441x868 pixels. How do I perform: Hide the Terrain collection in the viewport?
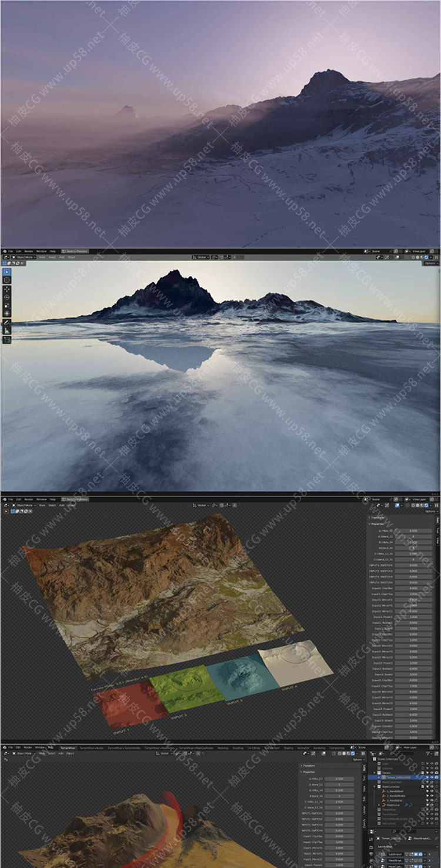pos(432,773)
